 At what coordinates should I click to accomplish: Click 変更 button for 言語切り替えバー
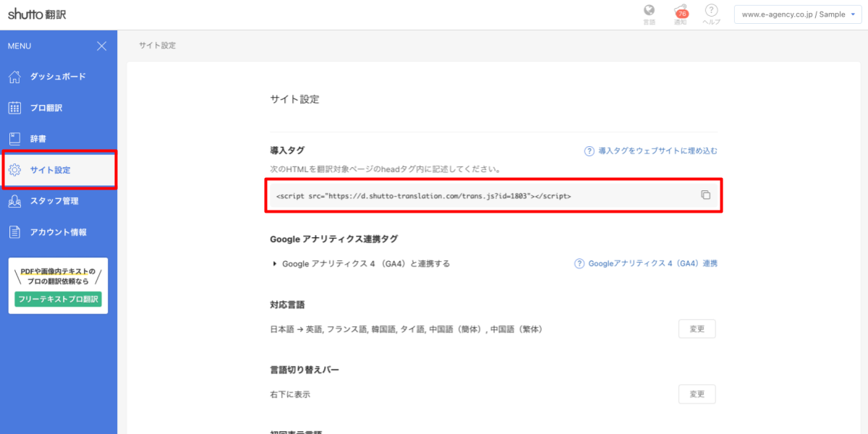697,394
